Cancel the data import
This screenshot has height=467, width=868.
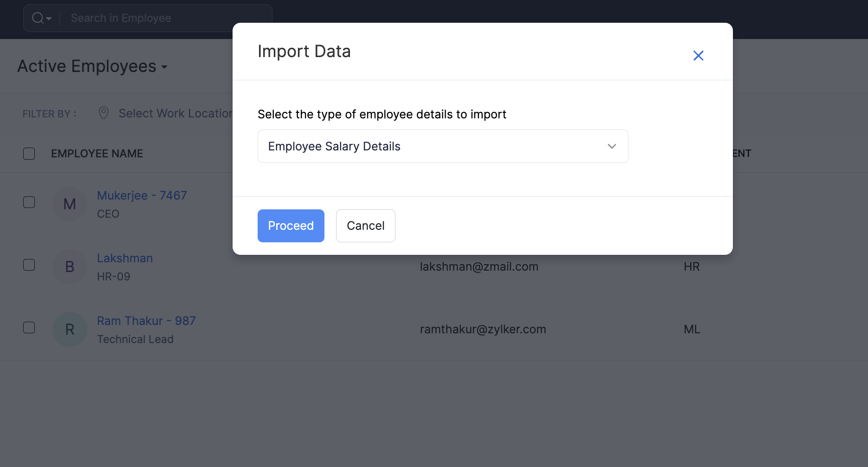(365, 226)
